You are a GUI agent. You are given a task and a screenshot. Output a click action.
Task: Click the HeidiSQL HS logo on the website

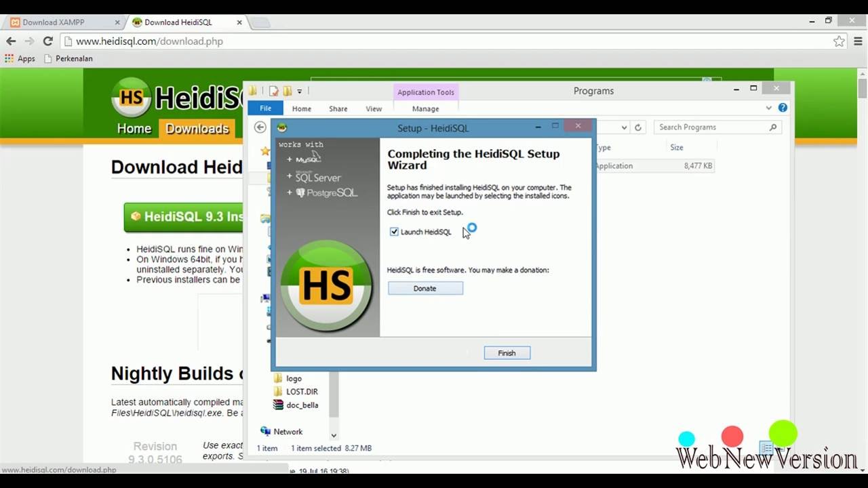(x=132, y=98)
